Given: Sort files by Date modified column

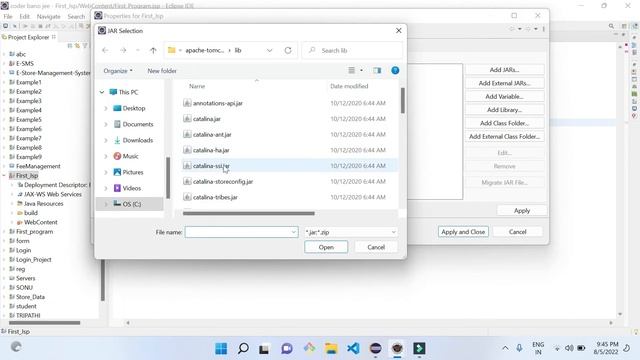Looking at the screenshot, I should [349, 86].
